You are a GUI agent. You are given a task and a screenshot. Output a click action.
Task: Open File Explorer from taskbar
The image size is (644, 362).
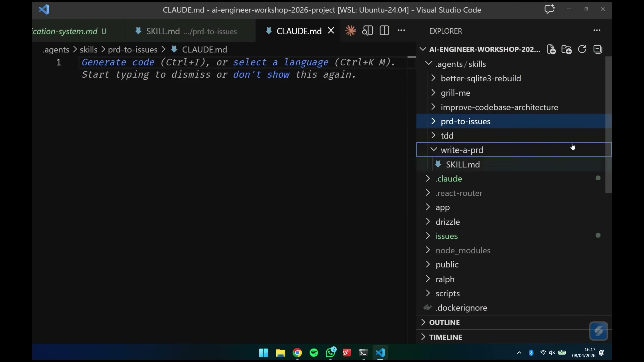click(x=280, y=353)
